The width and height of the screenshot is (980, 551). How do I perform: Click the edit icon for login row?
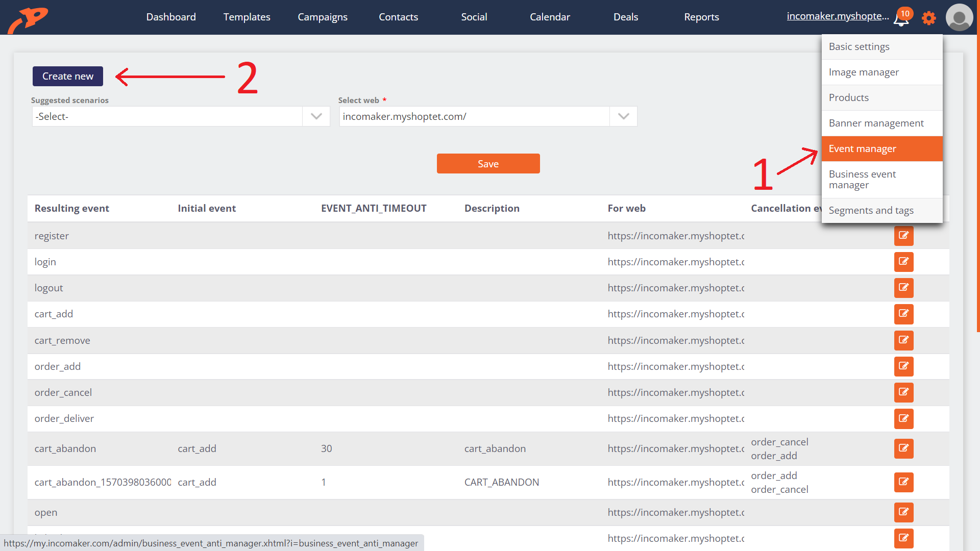[903, 262]
